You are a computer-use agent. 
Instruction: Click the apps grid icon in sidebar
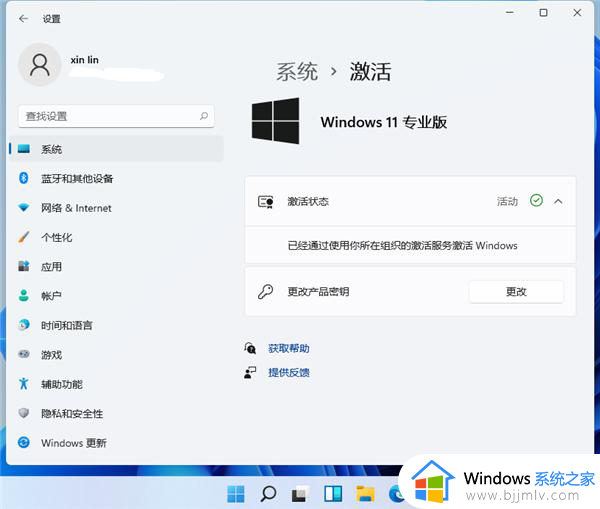point(24,266)
